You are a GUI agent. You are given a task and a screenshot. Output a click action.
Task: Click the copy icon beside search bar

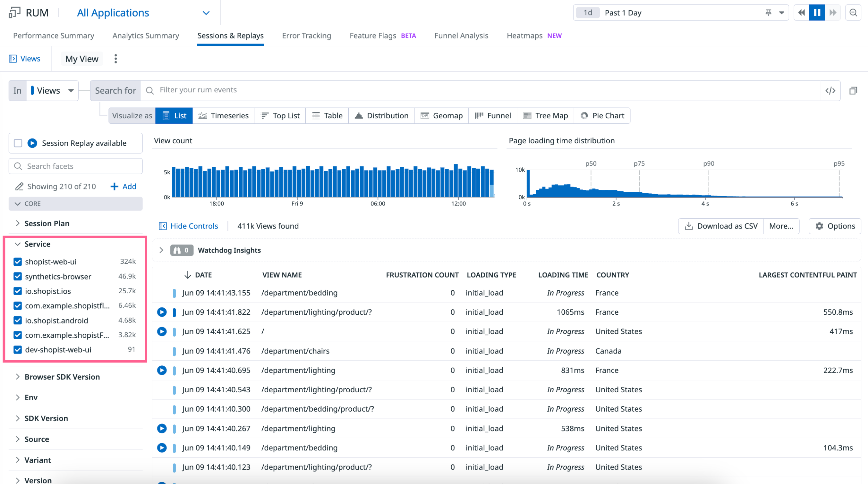point(853,91)
